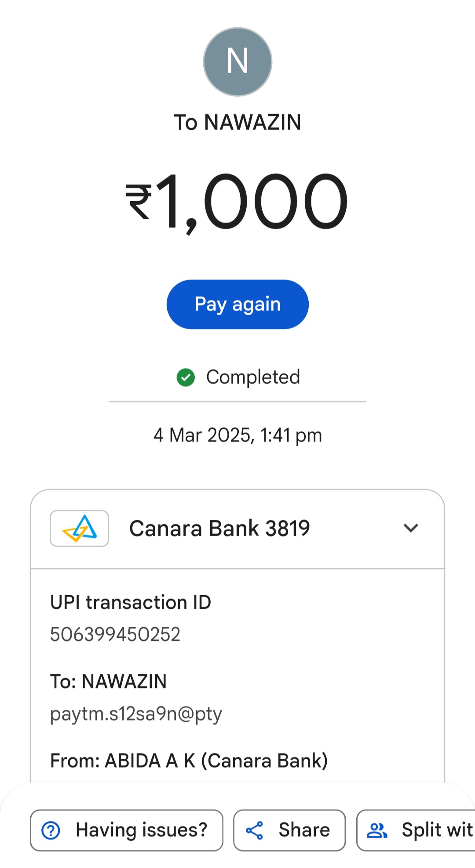Click the UPI transaction ID label
475x868 pixels.
pos(131,602)
